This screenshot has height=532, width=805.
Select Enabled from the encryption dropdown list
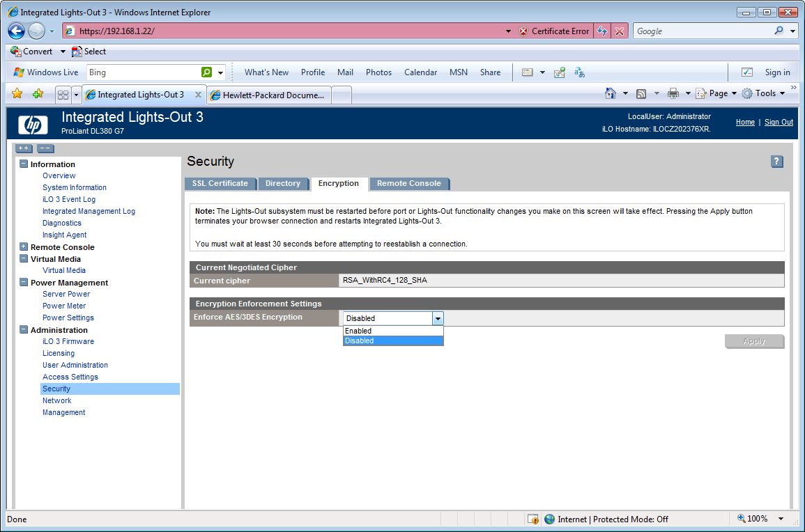pyautogui.click(x=393, y=331)
